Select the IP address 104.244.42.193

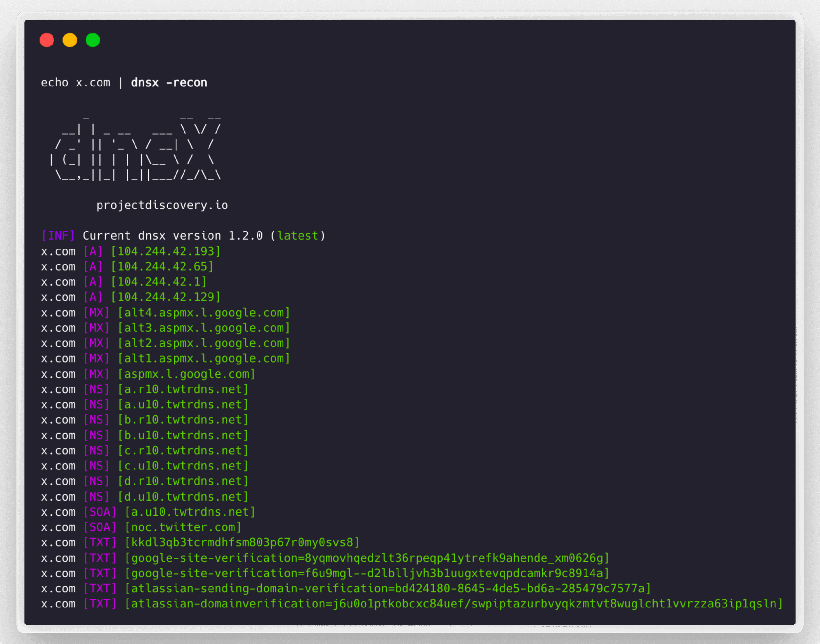[x=166, y=251]
